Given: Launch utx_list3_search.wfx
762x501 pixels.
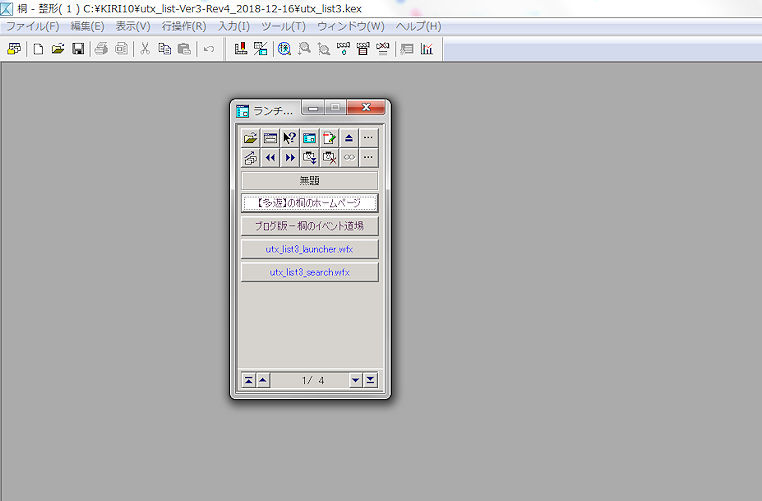Looking at the screenshot, I should click(310, 272).
